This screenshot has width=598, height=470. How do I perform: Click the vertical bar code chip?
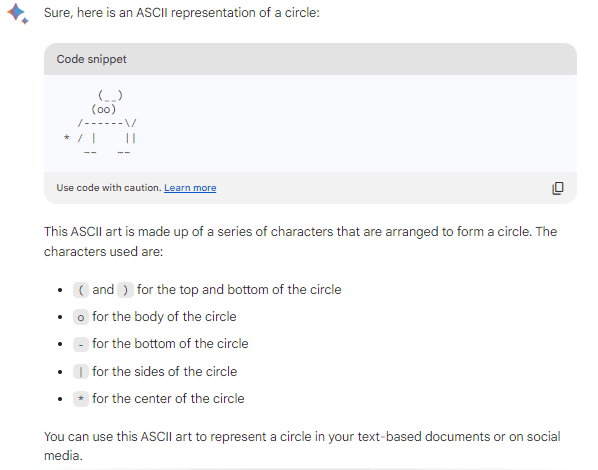81,372
